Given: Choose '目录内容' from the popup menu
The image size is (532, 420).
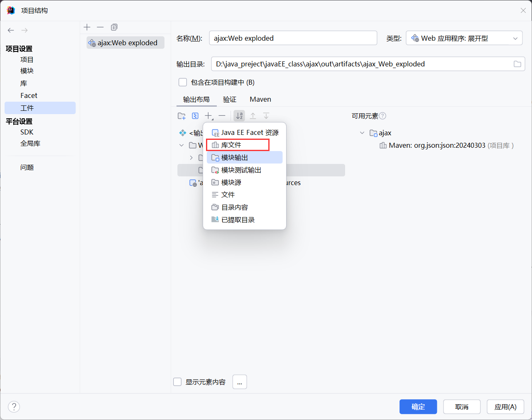Looking at the screenshot, I should [245, 208].
